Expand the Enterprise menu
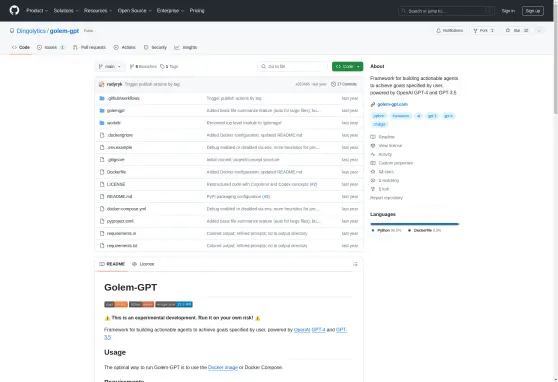The width and height of the screenshot is (558, 382). pyautogui.click(x=170, y=11)
